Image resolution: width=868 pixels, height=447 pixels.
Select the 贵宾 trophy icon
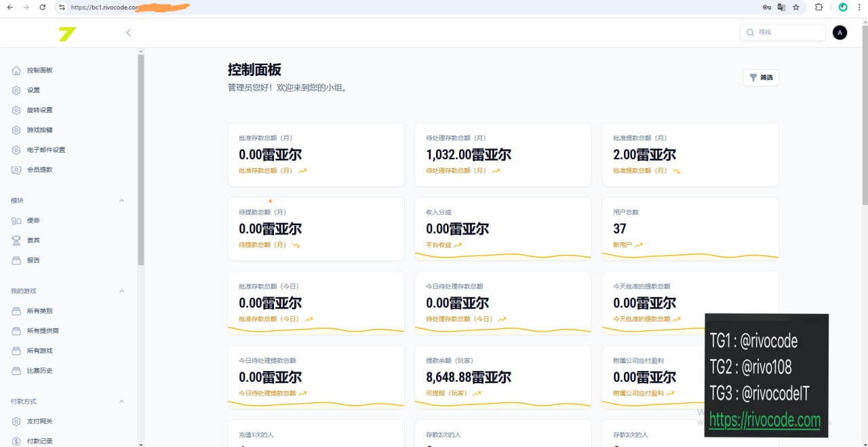coord(16,240)
